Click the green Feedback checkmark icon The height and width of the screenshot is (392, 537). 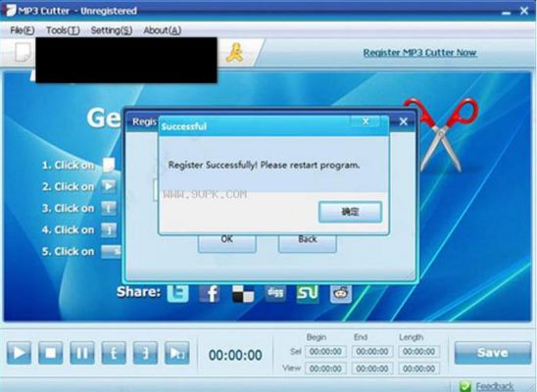tap(465, 387)
